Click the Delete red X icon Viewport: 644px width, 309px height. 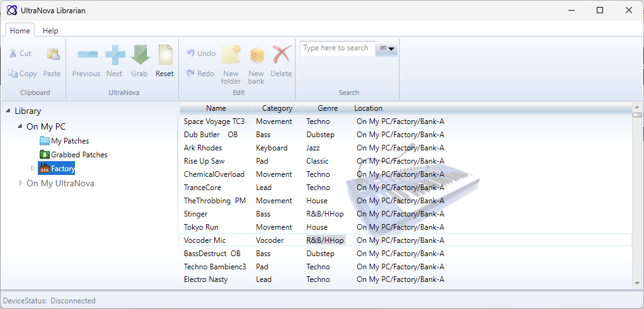[x=281, y=56]
